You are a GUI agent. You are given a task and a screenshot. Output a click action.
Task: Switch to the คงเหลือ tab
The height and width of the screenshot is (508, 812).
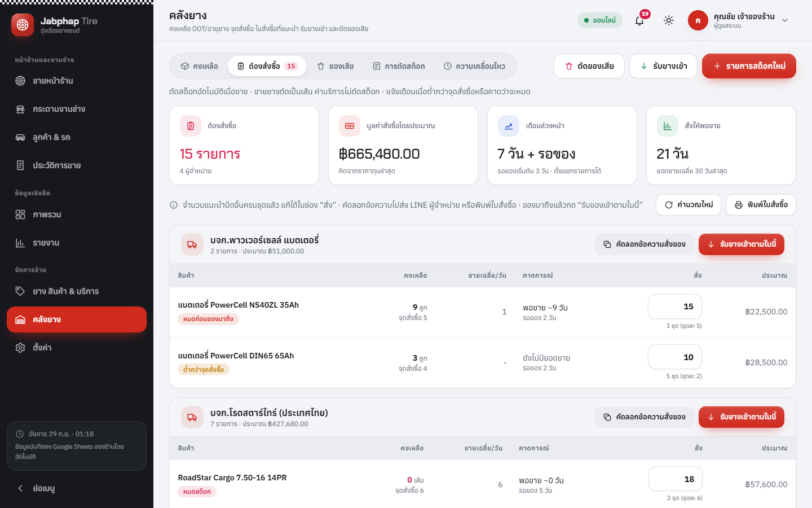(200, 66)
